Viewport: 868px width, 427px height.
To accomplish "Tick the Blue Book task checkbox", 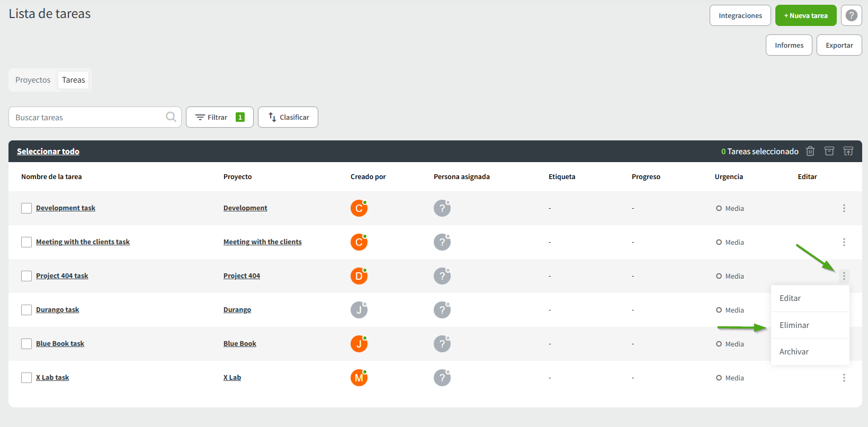I will click(26, 344).
